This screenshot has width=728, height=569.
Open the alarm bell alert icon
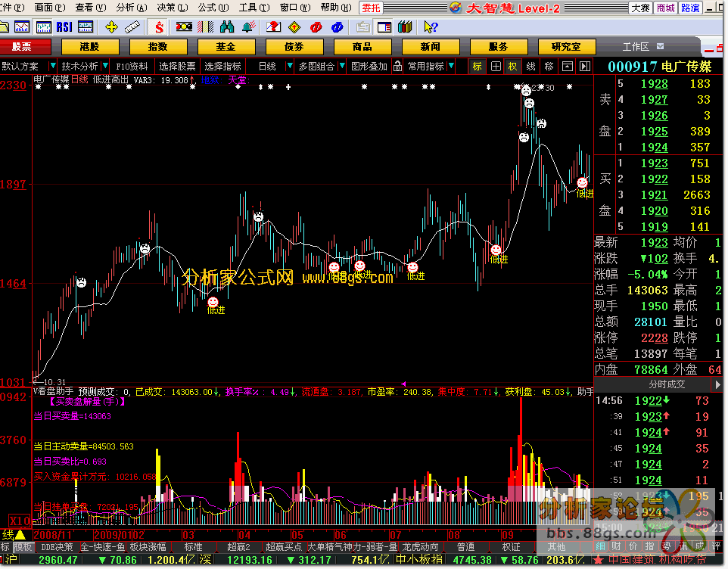pos(249,27)
